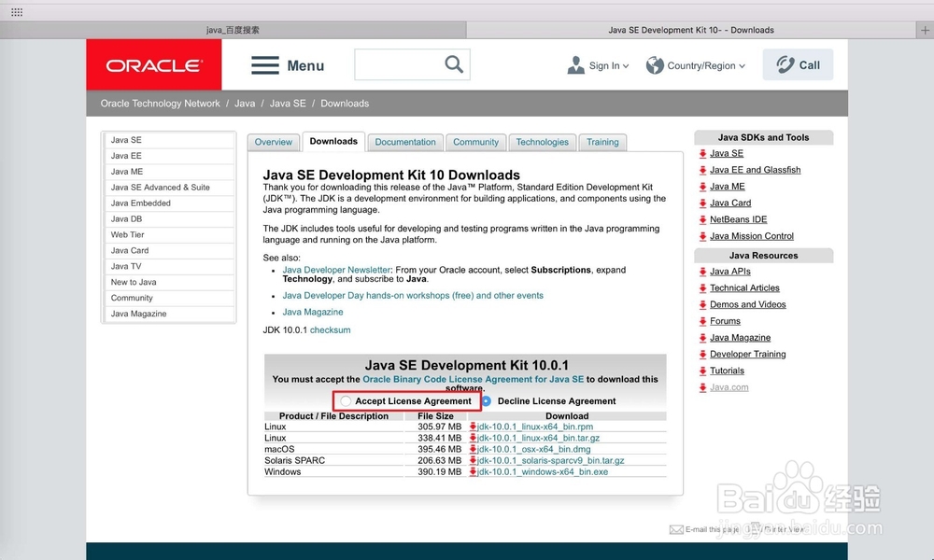Open Developer Training link
Viewport: 934px width, 560px height.
[x=747, y=354]
